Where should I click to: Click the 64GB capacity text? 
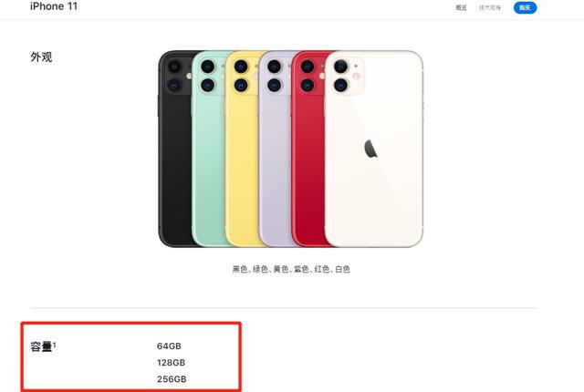[169, 346]
